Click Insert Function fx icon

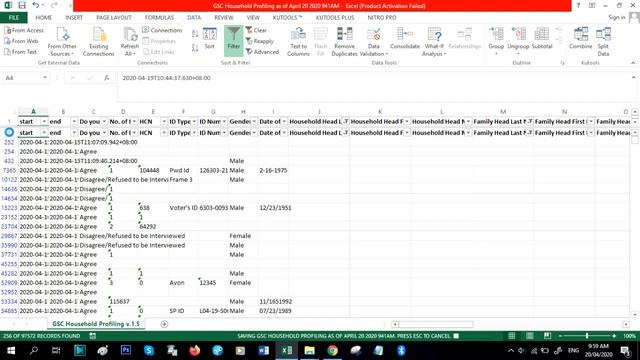pyautogui.click(x=107, y=78)
